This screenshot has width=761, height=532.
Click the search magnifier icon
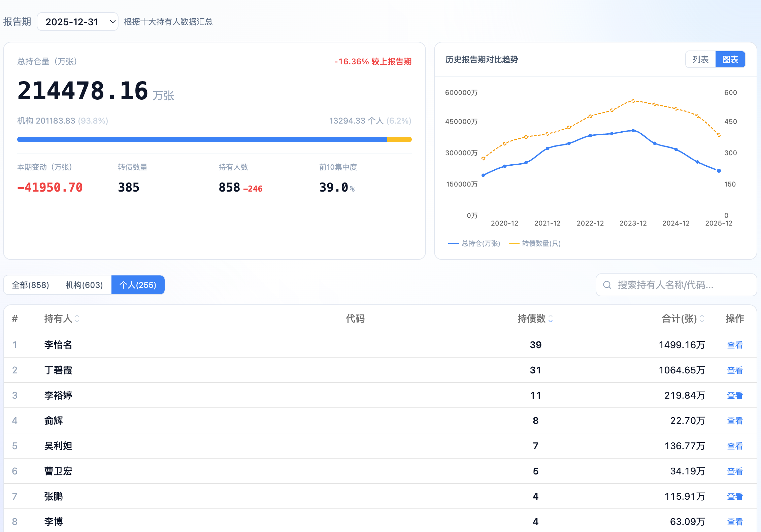pyautogui.click(x=607, y=285)
